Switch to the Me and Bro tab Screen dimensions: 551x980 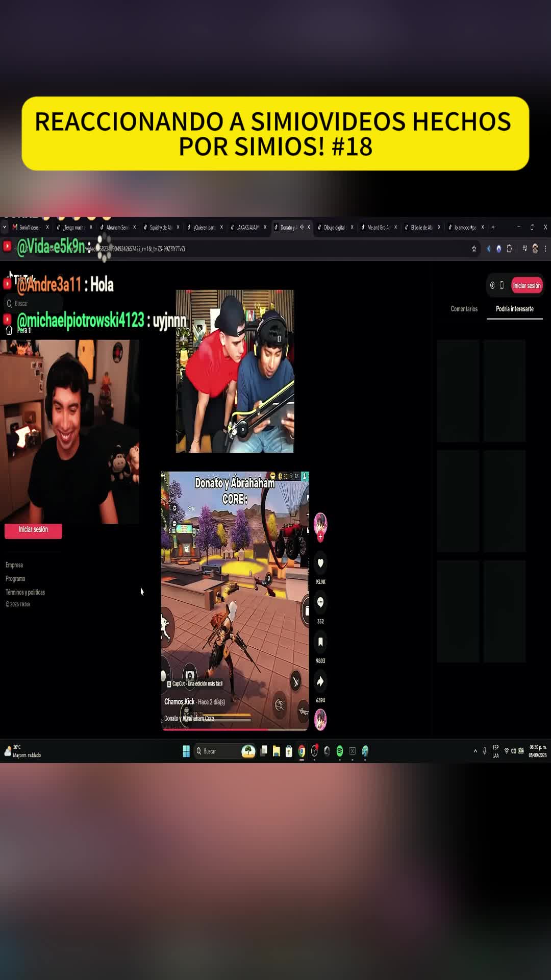[x=379, y=227]
